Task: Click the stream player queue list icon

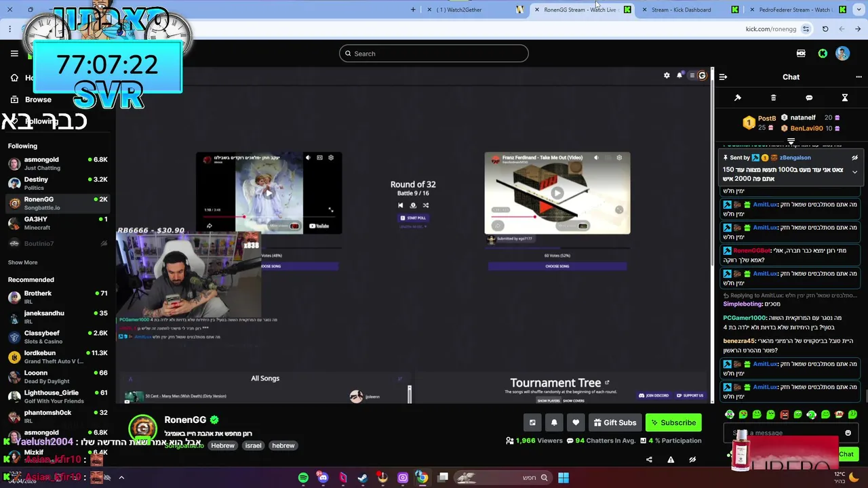Action: click(692, 75)
